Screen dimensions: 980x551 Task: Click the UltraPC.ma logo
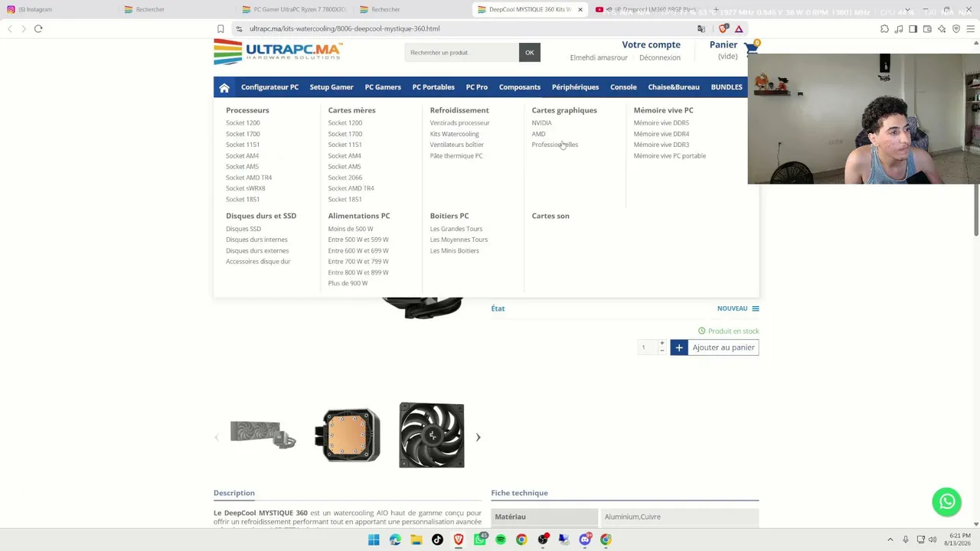click(x=278, y=52)
